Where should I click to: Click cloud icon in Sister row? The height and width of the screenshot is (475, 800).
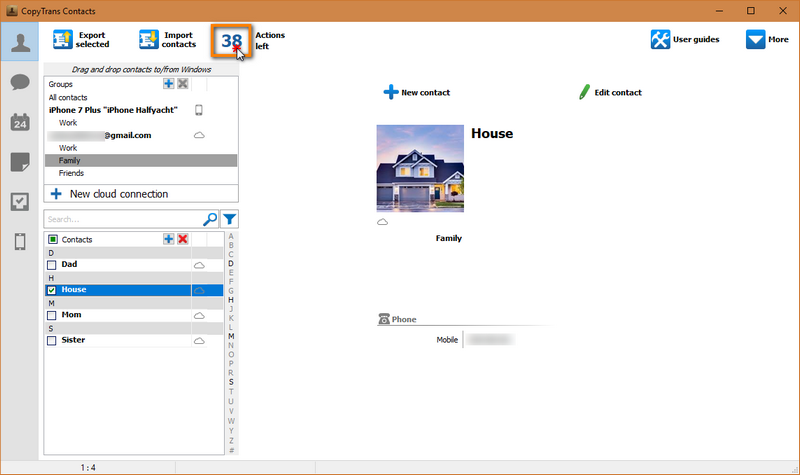pos(199,341)
